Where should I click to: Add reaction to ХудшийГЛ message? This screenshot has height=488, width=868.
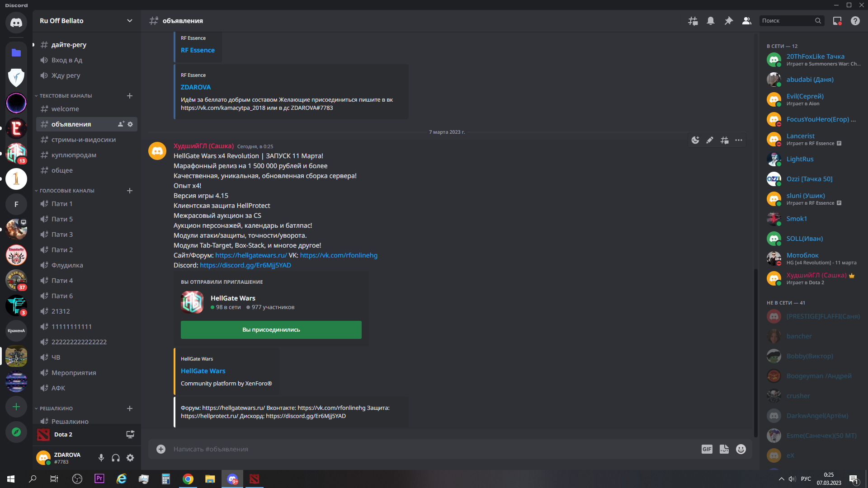tap(695, 140)
